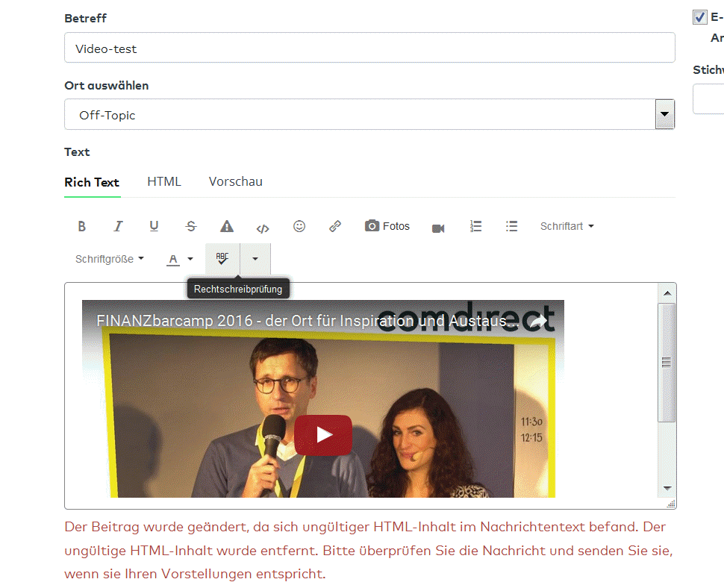Toggle the E-mail checkbox

(x=699, y=17)
